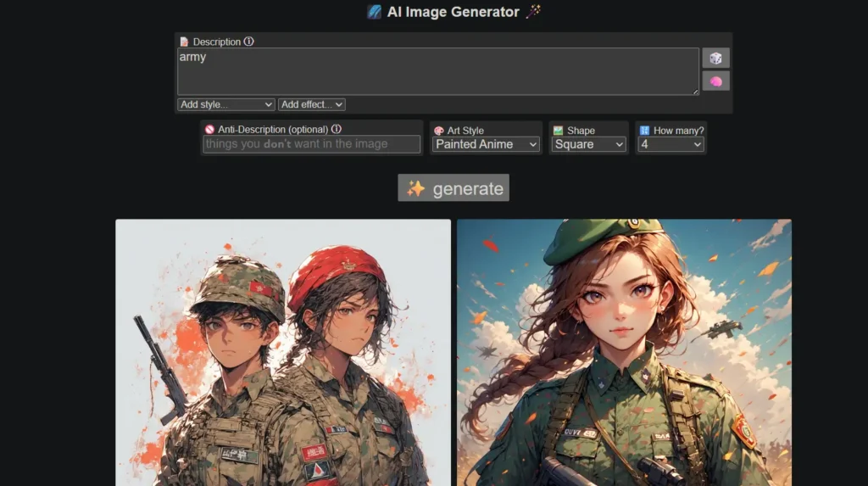Click the info icon beside Anti-Description

[x=337, y=129]
